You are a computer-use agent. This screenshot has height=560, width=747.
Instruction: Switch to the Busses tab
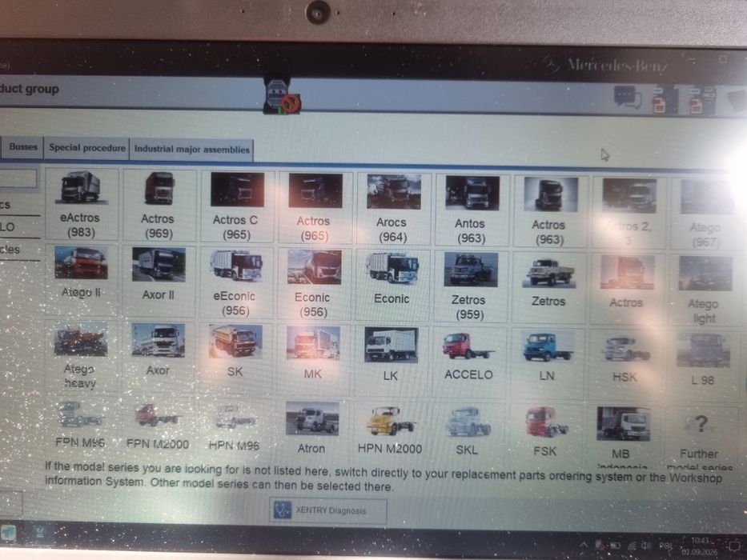[x=23, y=146]
